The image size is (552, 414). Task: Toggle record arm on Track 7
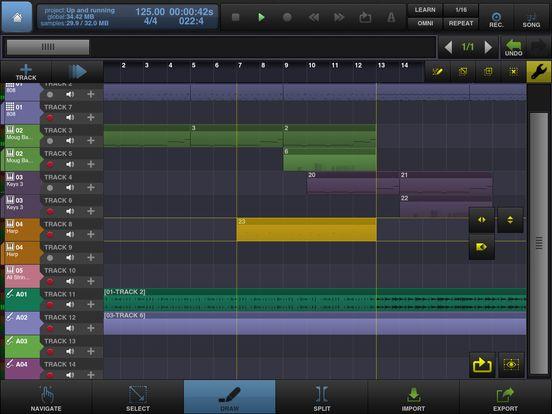pos(50,118)
